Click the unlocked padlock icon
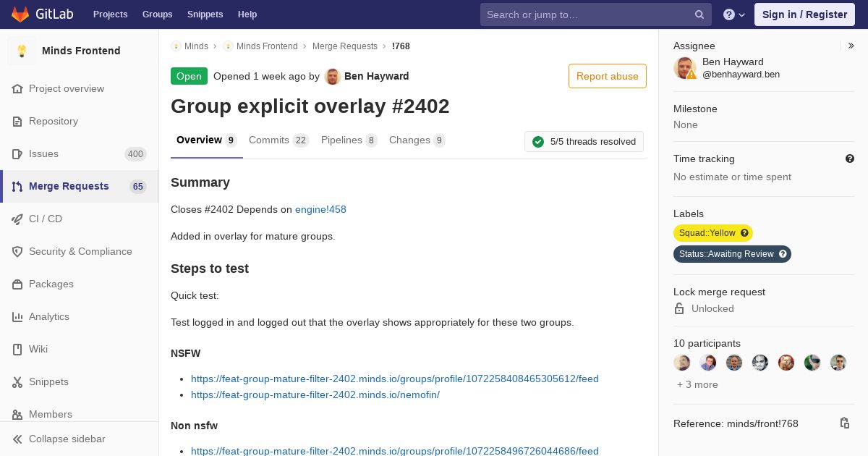The image size is (868, 456). [x=679, y=308]
